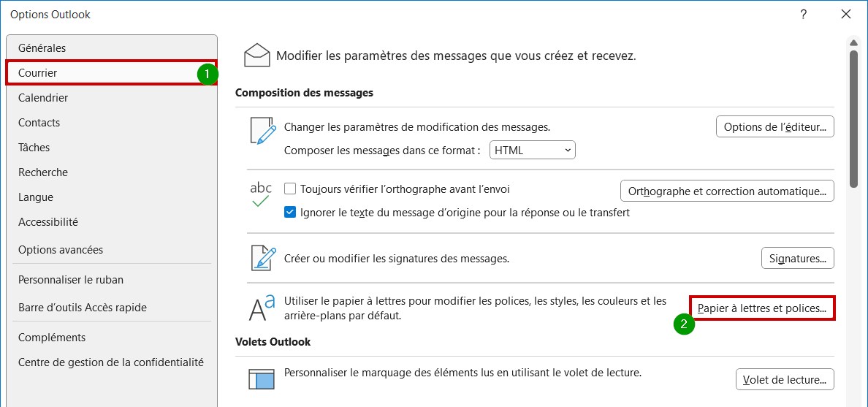
Task: Open Papier à lettres et polices
Action: 762,308
